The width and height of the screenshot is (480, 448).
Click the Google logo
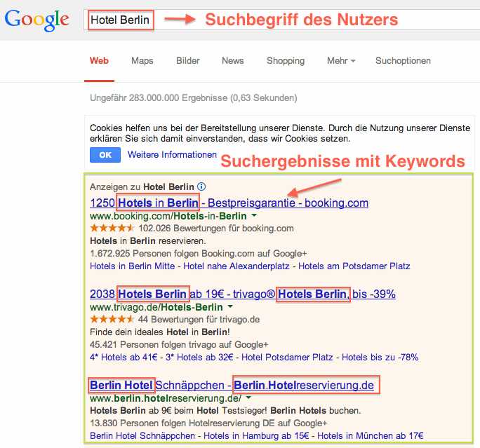[x=36, y=20]
